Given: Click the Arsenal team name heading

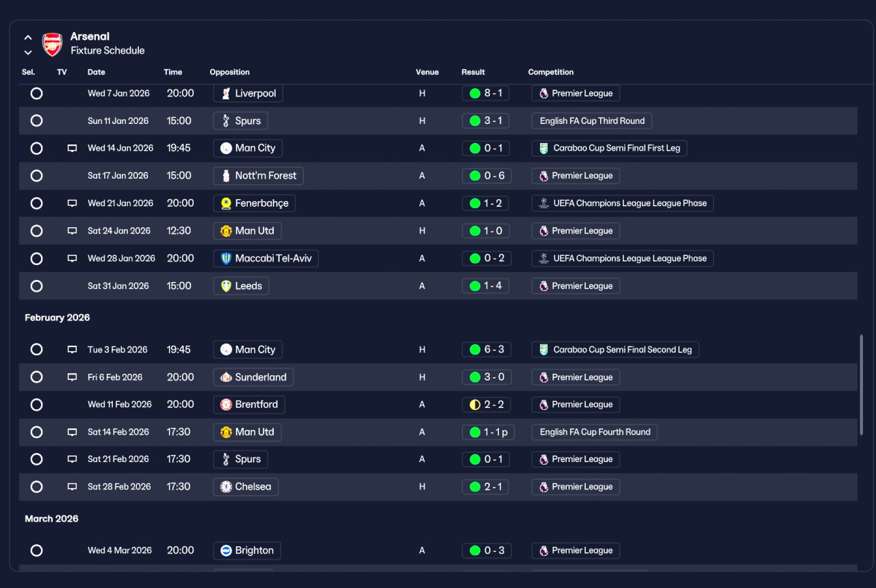Looking at the screenshot, I should click(x=90, y=36).
